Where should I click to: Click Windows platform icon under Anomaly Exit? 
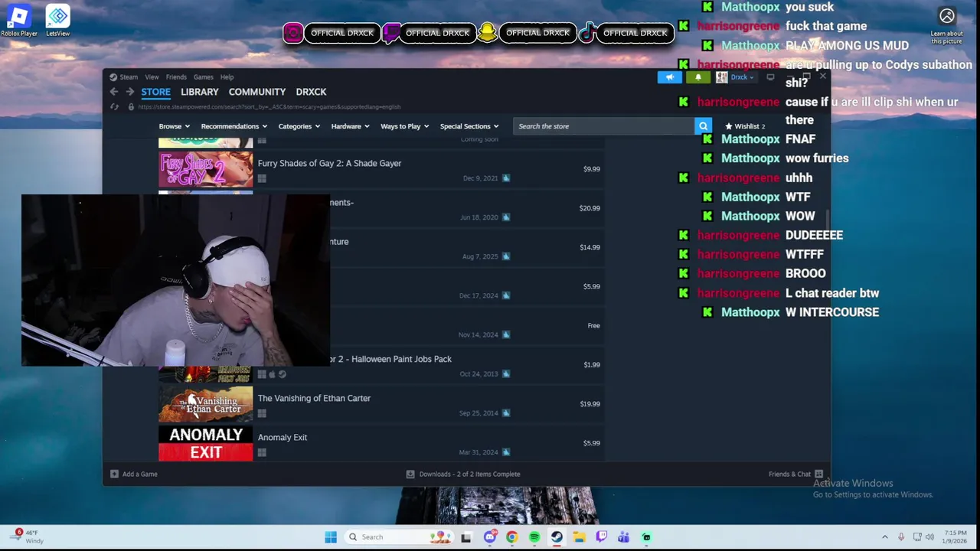(262, 452)
